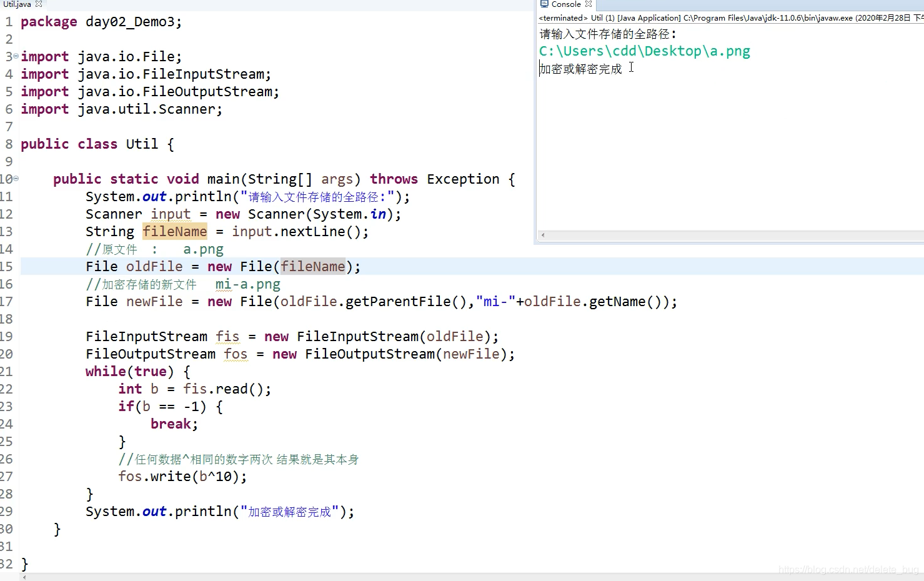Select the Util.java editor tab

click(17, 4)
